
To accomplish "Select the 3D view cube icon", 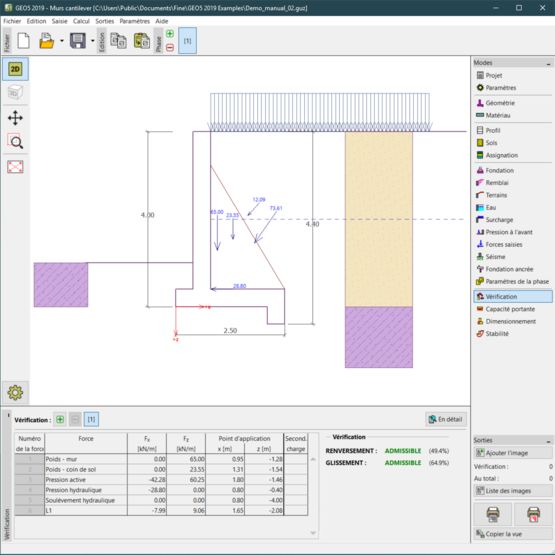I will (x=15, y=93).
